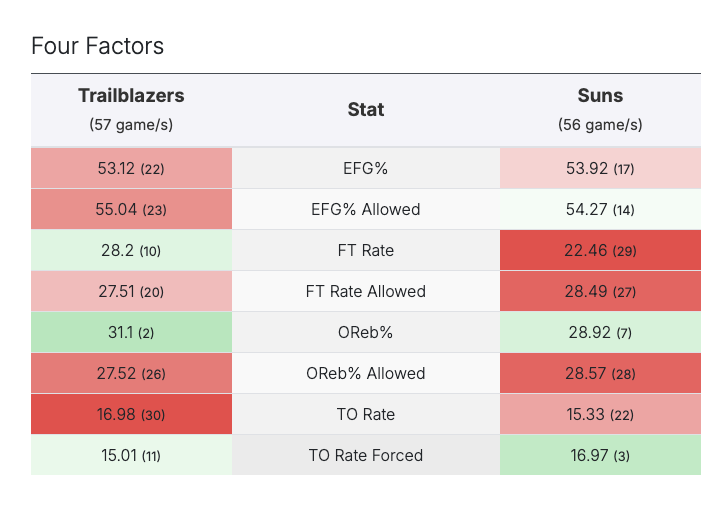Select the TO Rate Forced label
Image resolution: width=724 pixels, height=514 pixels.
365,456
